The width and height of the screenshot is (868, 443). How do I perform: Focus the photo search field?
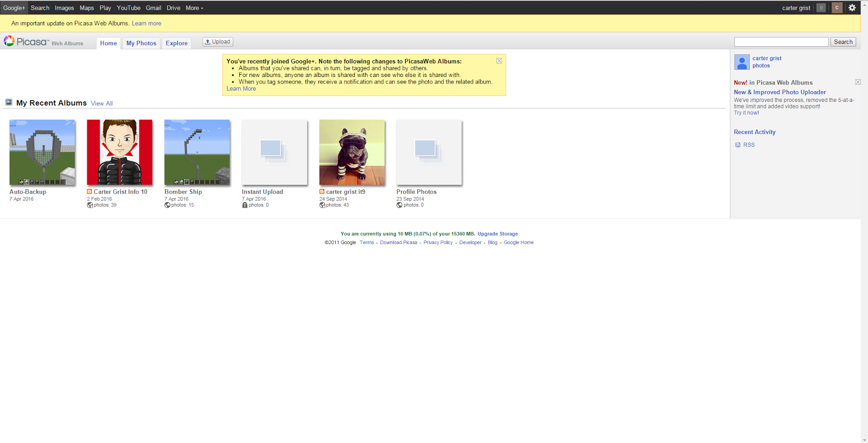tap(781, 42)
